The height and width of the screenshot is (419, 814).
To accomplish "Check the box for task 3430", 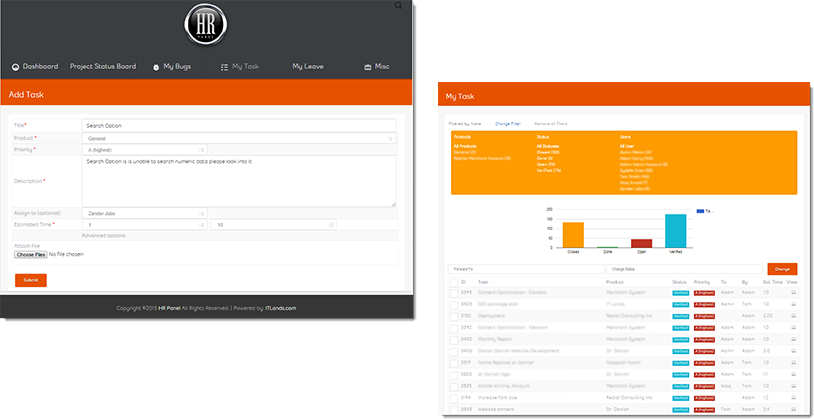I will [x=454, y=340].
